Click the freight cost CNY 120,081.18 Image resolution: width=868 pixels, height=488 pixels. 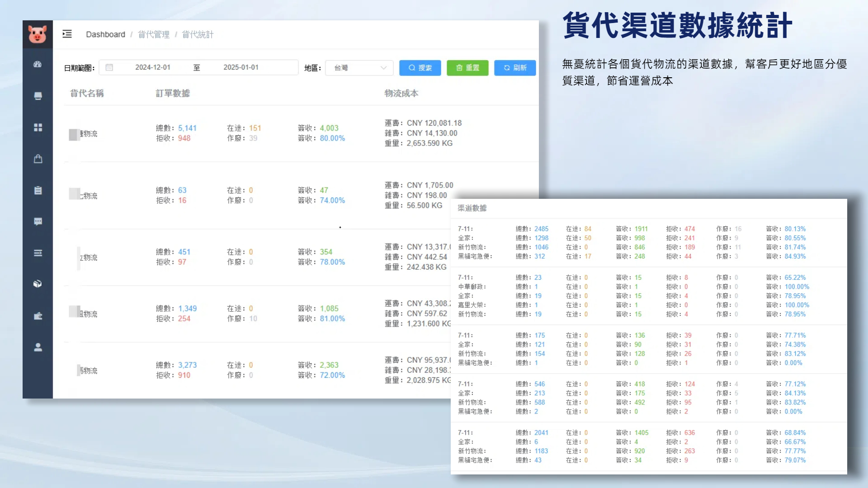[434, 123]
